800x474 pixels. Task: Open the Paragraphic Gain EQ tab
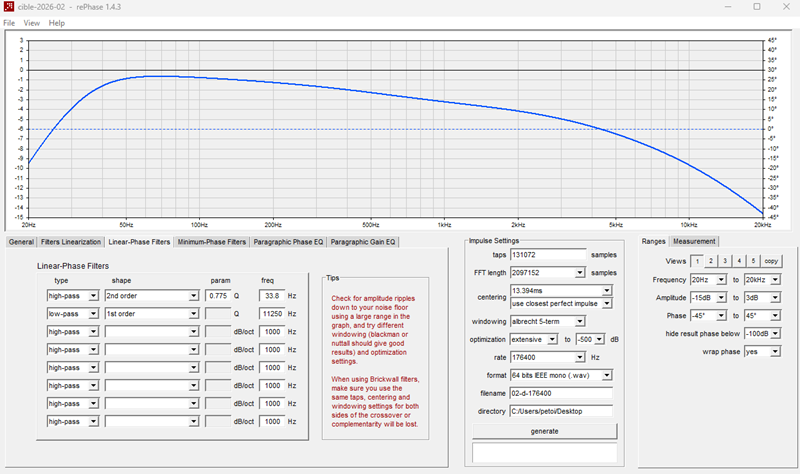363,242
